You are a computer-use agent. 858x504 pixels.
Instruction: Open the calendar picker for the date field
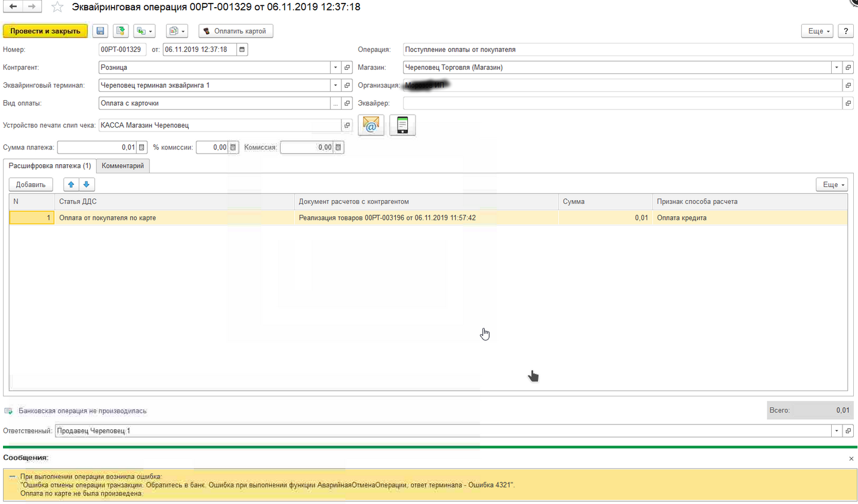point(242,50)
